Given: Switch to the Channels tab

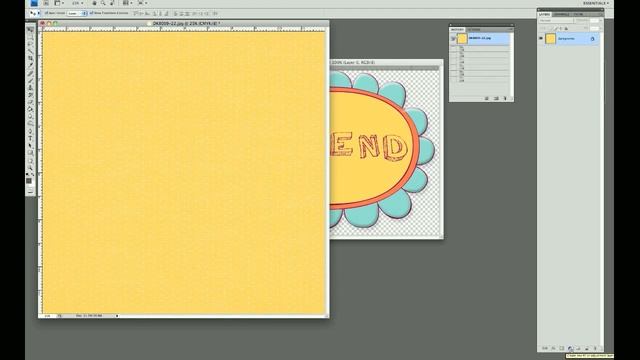Looking at the screenshot, I should point(562,14).
